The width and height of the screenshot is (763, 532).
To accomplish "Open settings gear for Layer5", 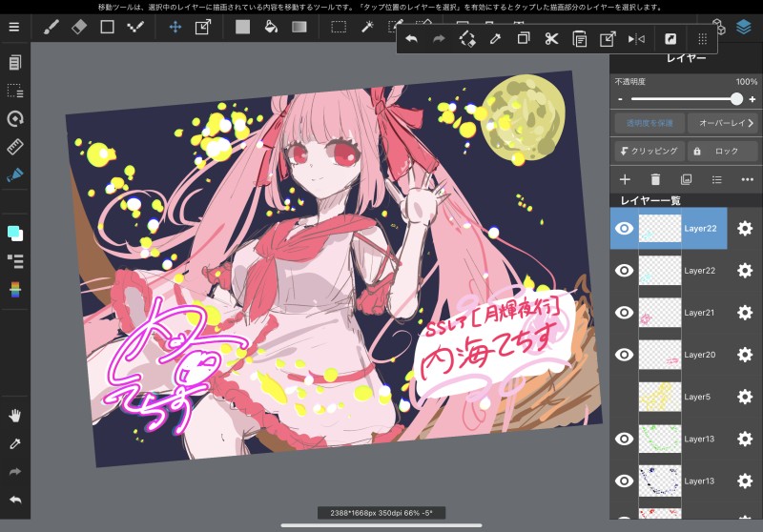I will point(745,397).
